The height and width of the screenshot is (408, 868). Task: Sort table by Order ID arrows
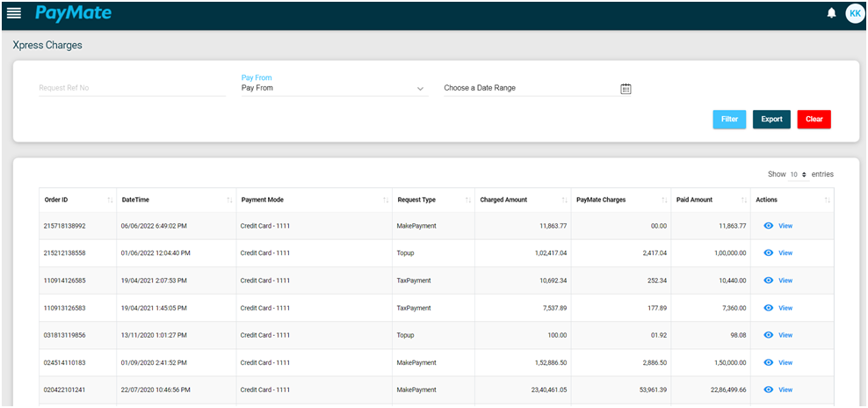110,200
